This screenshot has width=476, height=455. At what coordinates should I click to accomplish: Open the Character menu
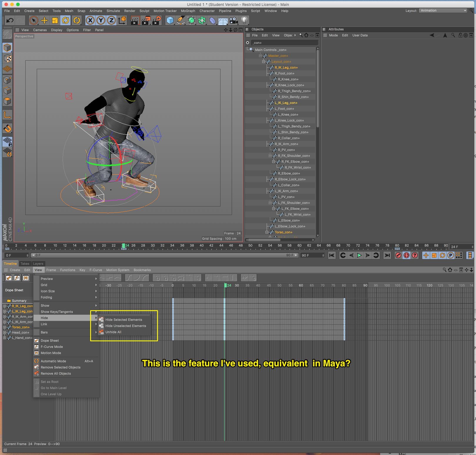pos(207,11)
